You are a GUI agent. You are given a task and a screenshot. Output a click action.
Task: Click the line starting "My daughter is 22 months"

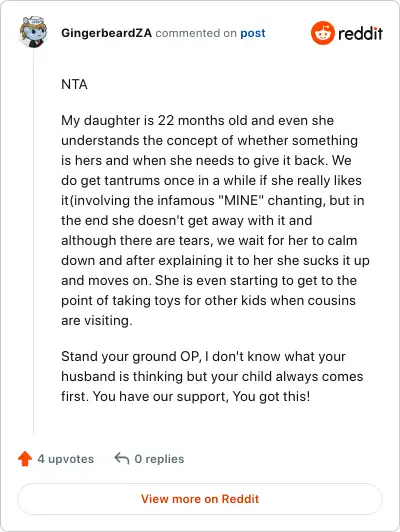point(197,120)
